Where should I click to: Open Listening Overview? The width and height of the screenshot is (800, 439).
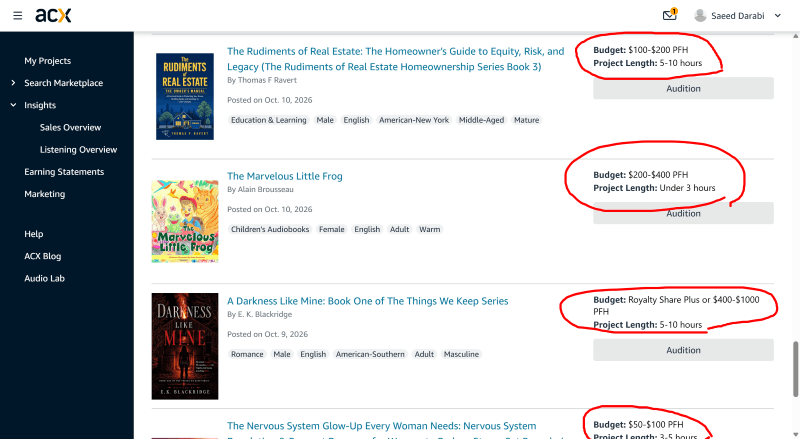[x=79, y=150]
